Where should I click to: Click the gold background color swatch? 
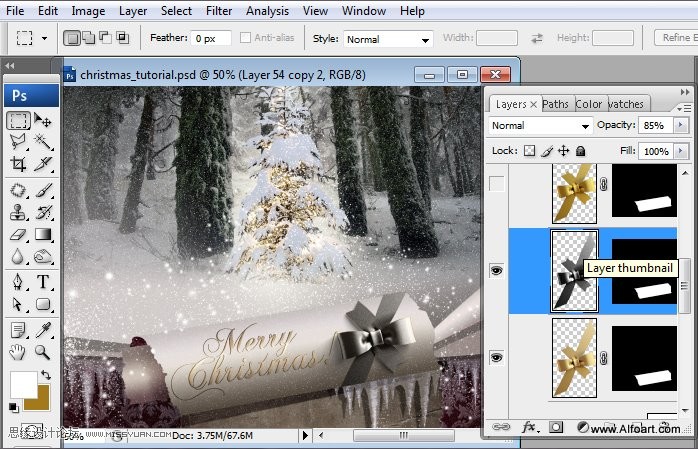tap(41, 402)
